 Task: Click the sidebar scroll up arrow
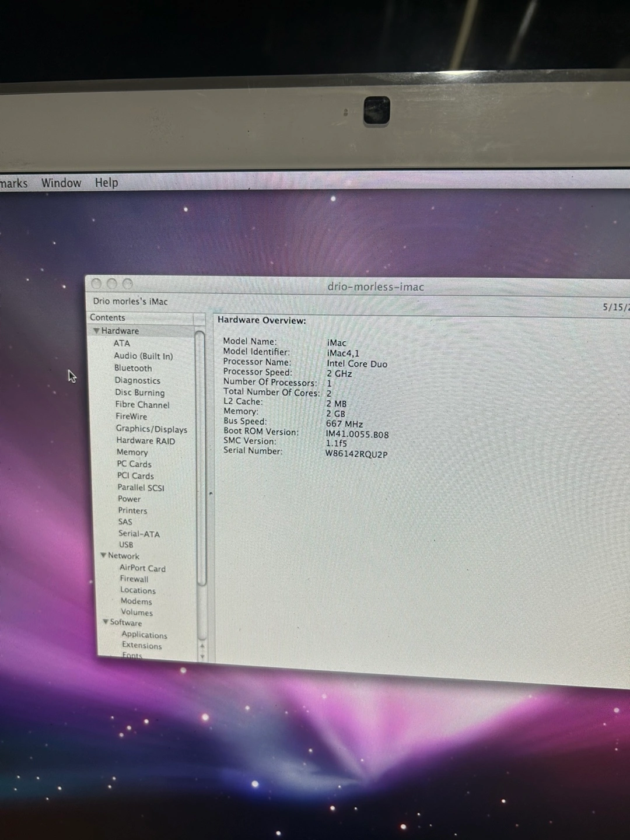click(202, 646)
